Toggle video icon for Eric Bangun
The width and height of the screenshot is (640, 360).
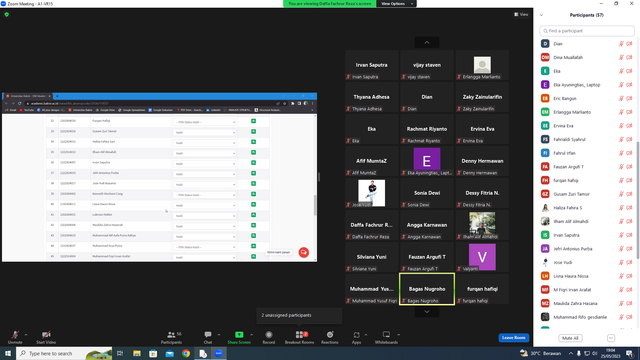click(629, 98)
